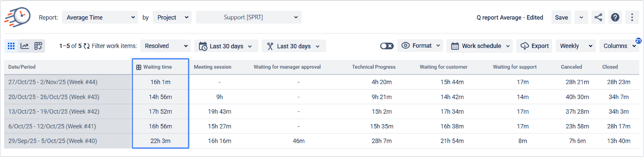
Task: Click the blue 21 badge on Columns
Action: click(638, 41)
